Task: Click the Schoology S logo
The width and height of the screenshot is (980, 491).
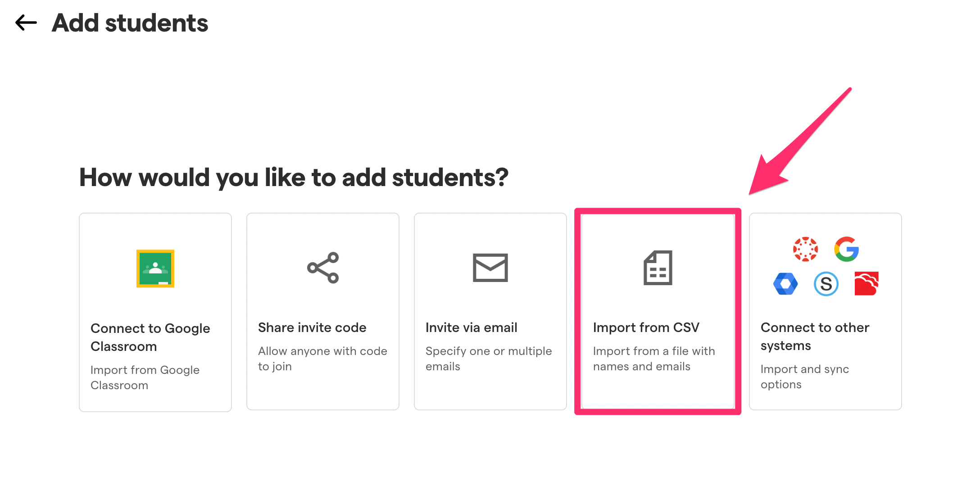Action: (826, 284)
